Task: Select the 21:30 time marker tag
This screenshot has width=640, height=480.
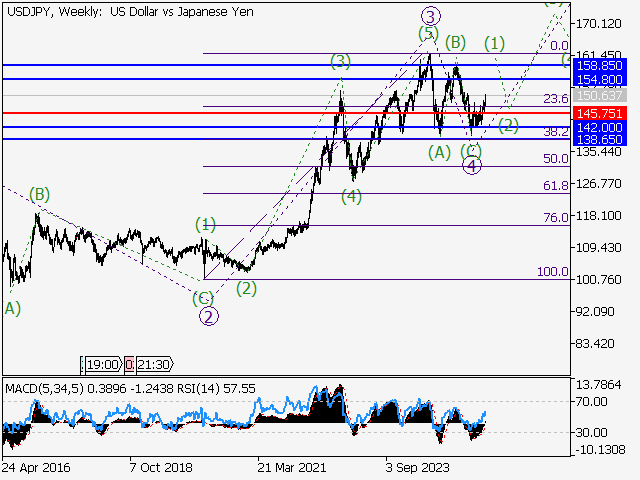Action: [153, 366]
